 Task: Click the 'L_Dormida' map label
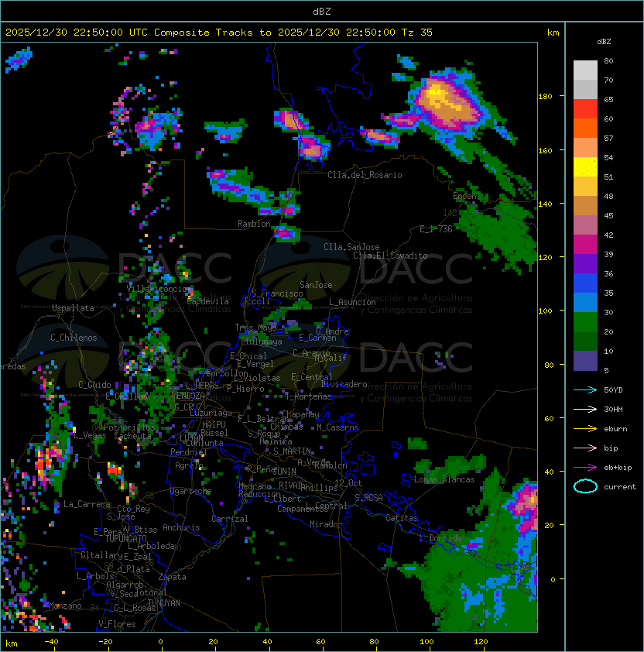pyautogui.click(x=440, y=538)
